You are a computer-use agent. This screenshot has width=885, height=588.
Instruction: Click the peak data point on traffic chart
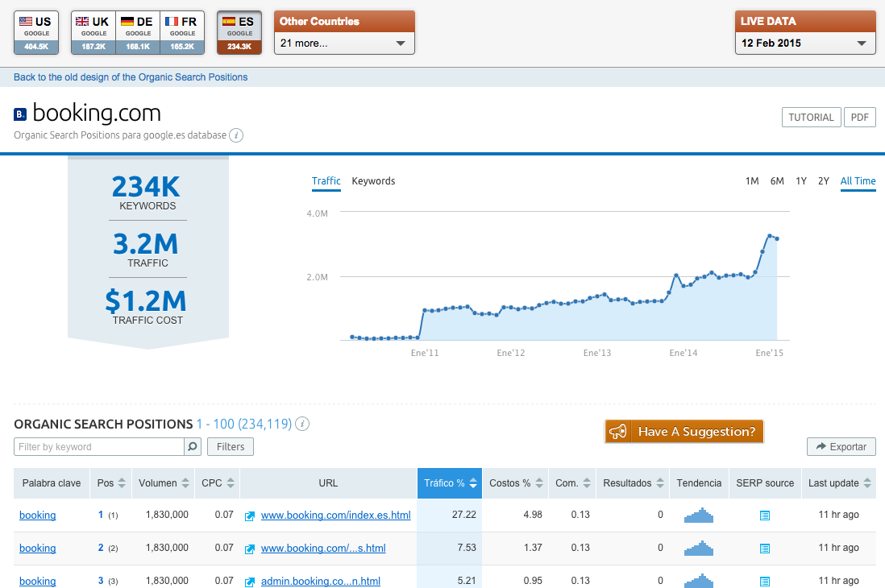(770, 236)
